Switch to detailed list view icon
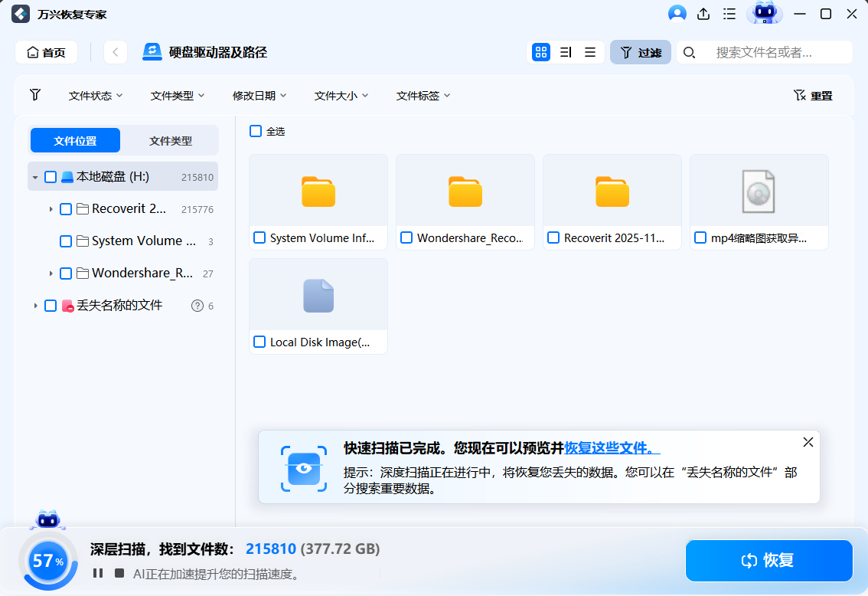868x596 pixels. click(x=566, y=52)
